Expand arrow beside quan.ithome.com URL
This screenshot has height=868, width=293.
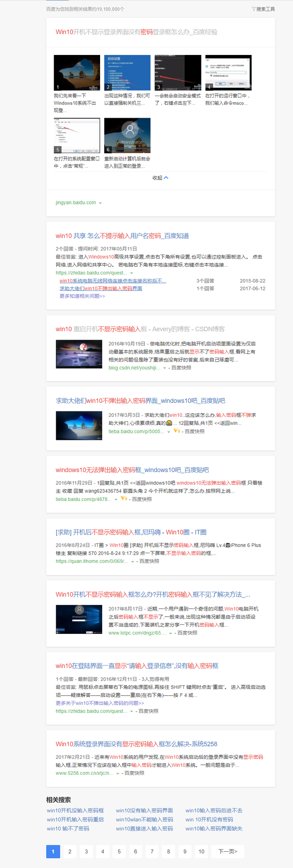point(132,562)
